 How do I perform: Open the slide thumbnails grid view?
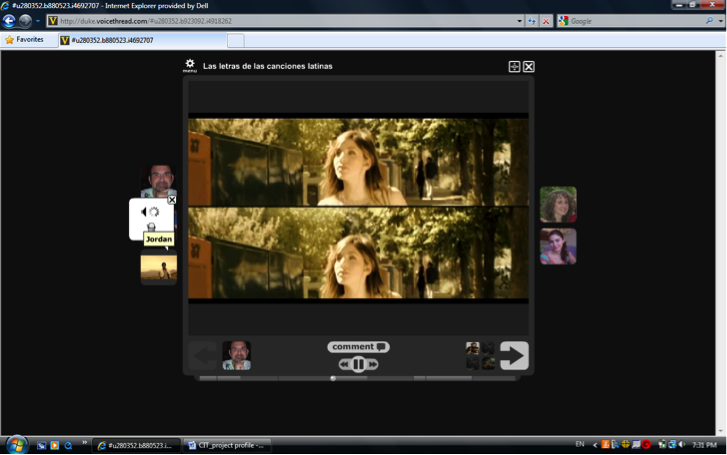click(x=480, y=355)
